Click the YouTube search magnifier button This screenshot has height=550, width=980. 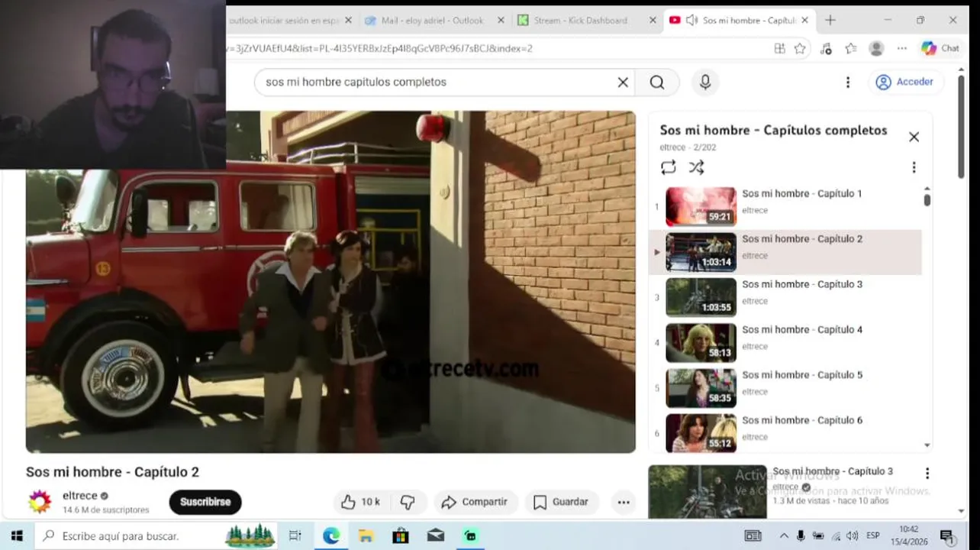point(657,82)
